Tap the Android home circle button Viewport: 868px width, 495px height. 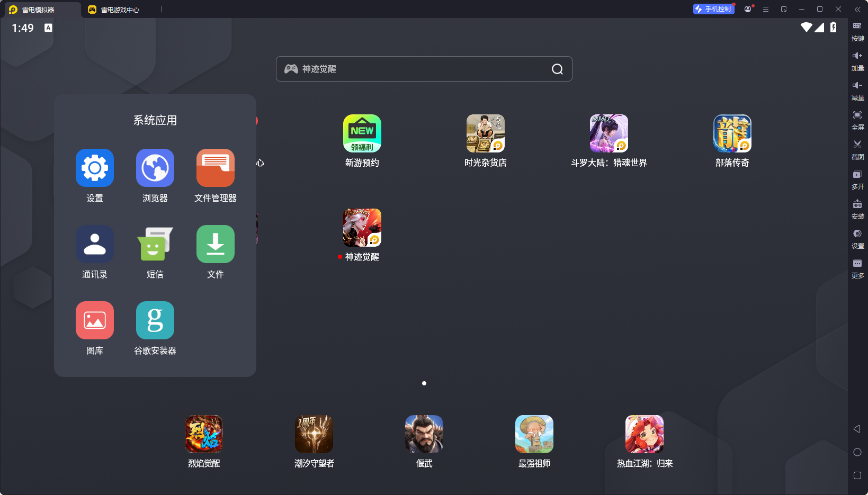click(857, 452)
